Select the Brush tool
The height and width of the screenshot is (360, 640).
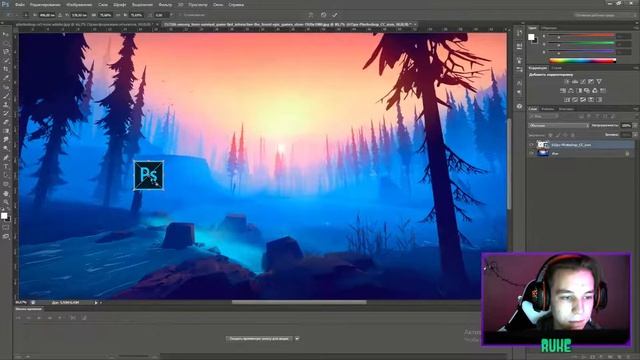point(5,96)
